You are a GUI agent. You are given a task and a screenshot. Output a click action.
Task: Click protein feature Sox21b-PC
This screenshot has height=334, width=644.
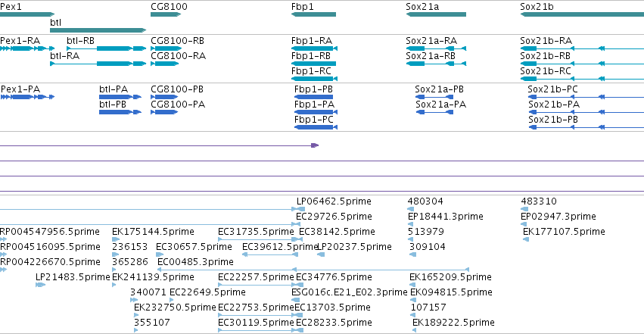coord(586,97)
